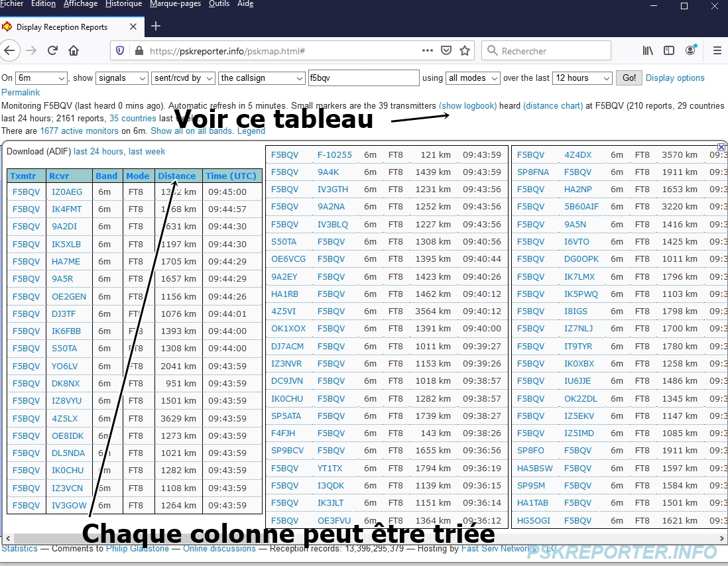The height and width of the screenshot is (566, 728).
Task: Open the Online discussions link
Action: tap(219, 548)
